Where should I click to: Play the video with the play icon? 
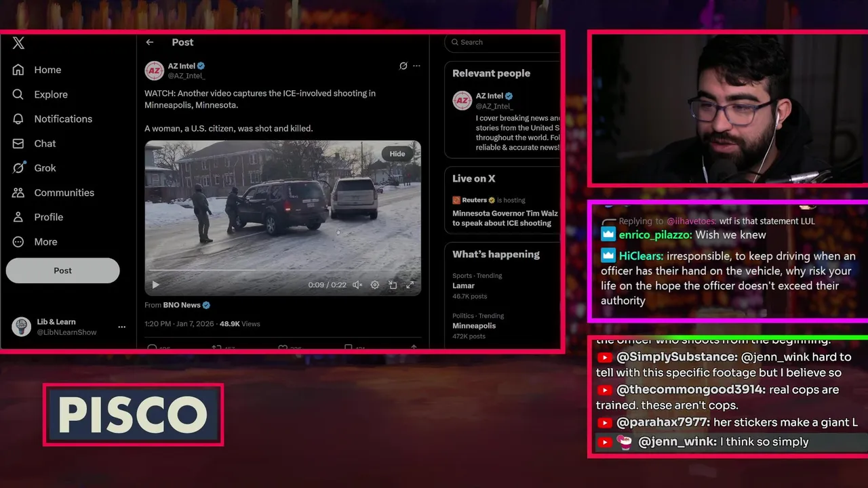(x=155, y=285)
